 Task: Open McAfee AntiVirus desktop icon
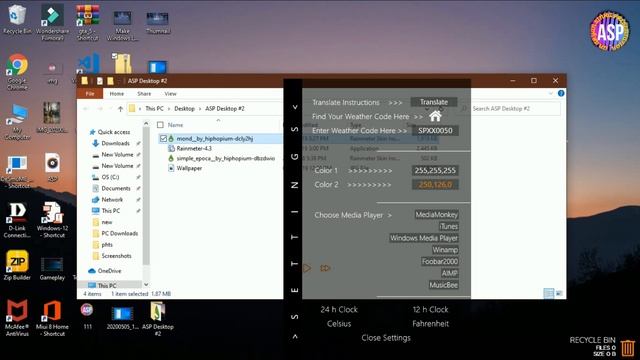click(17, 318)
